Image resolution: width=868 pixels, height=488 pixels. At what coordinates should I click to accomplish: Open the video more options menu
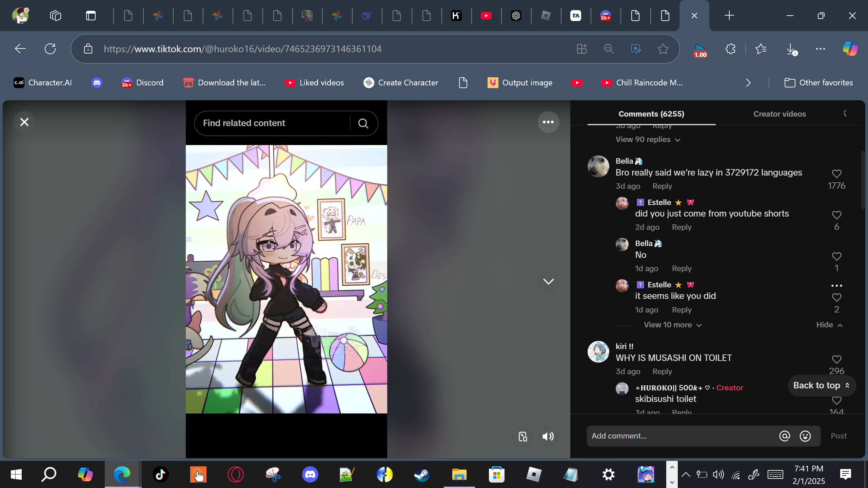(548, 122)
